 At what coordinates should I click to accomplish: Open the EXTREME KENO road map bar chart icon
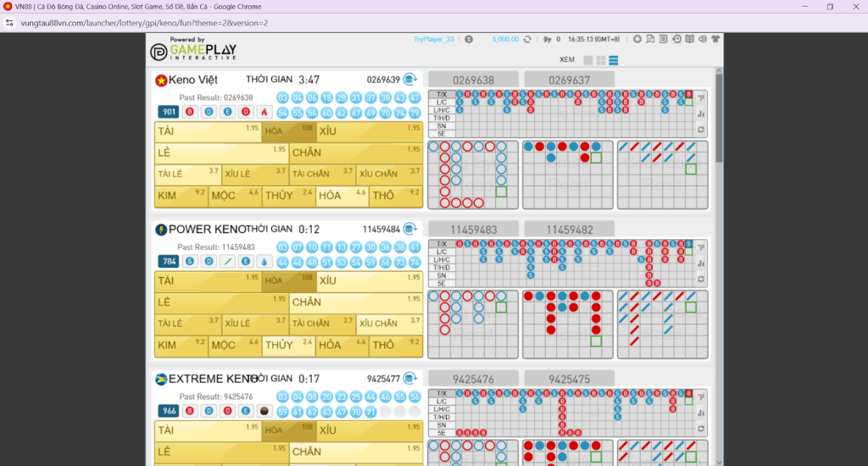[701, 413]
